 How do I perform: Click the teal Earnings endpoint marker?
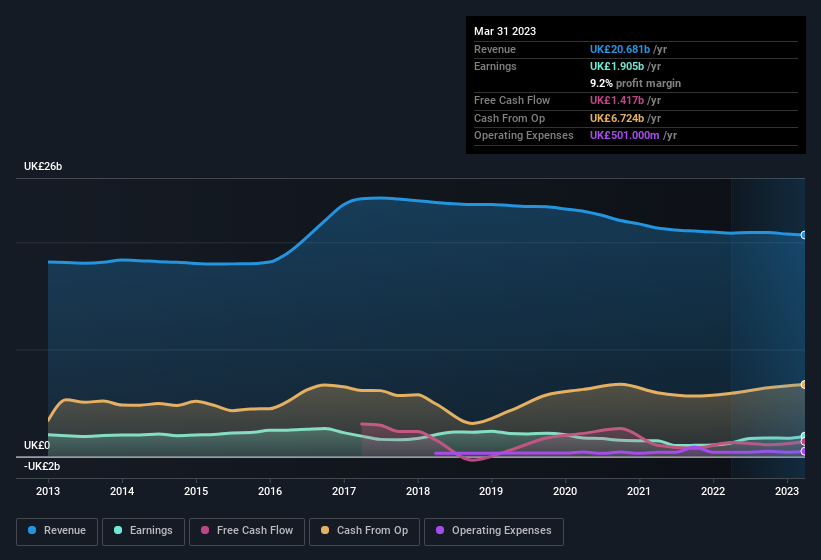(x=804, y=437)
